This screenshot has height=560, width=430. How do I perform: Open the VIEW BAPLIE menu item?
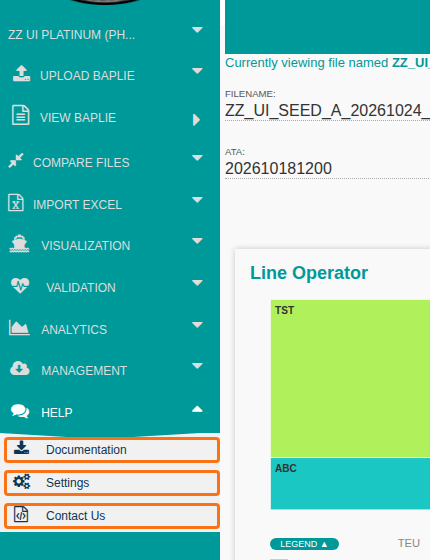(78, 118)
